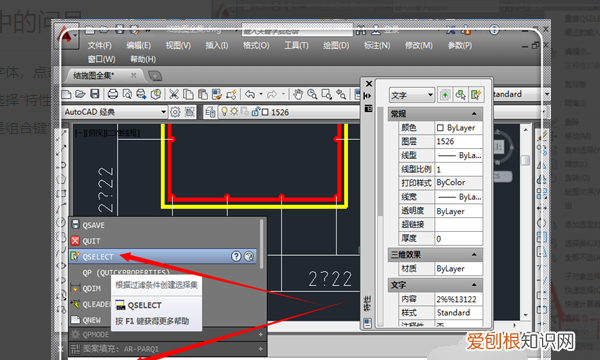The height and width of the screenshot is (360, 600).
Task: Toggle layer on/off lightbulb icon
Action: [x=224, y=112]
